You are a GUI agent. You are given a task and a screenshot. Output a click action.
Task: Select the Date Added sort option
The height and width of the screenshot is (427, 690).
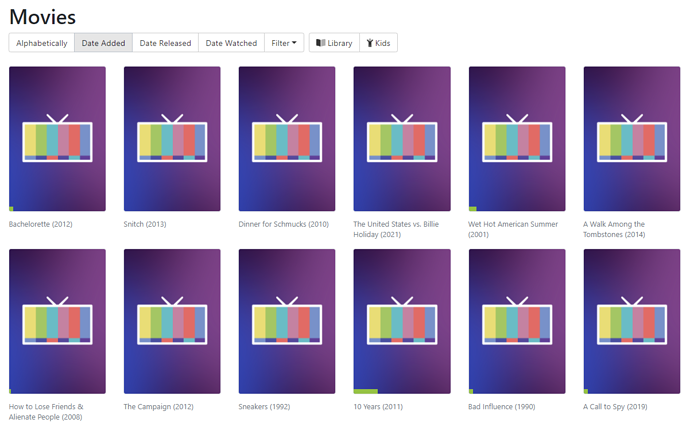point(103,43)
